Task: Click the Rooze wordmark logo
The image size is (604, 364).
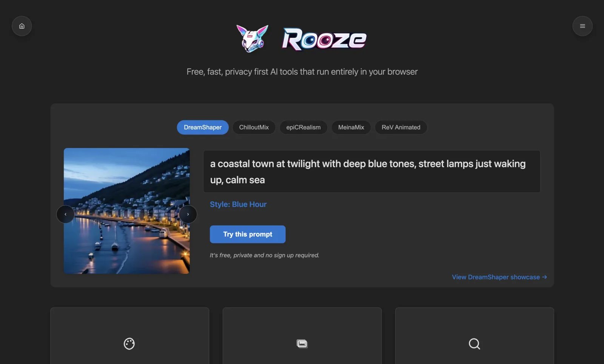Action: tap(324, 39)
